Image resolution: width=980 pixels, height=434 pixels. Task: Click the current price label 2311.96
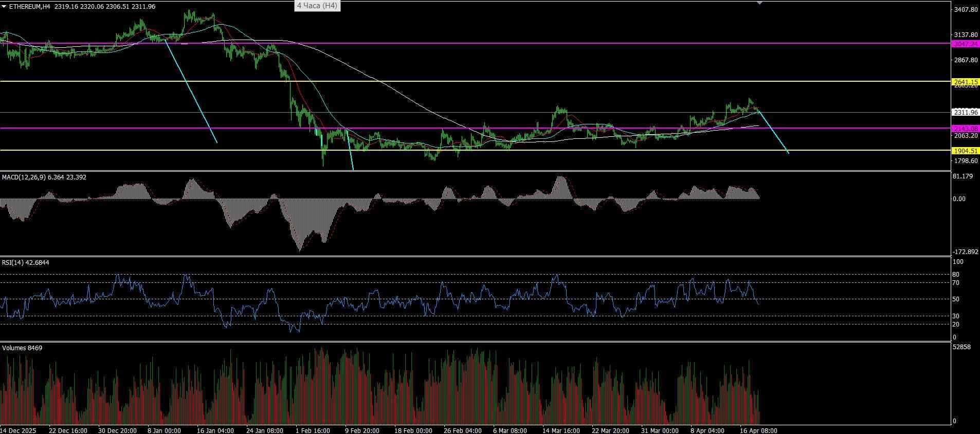pos(965,113)
